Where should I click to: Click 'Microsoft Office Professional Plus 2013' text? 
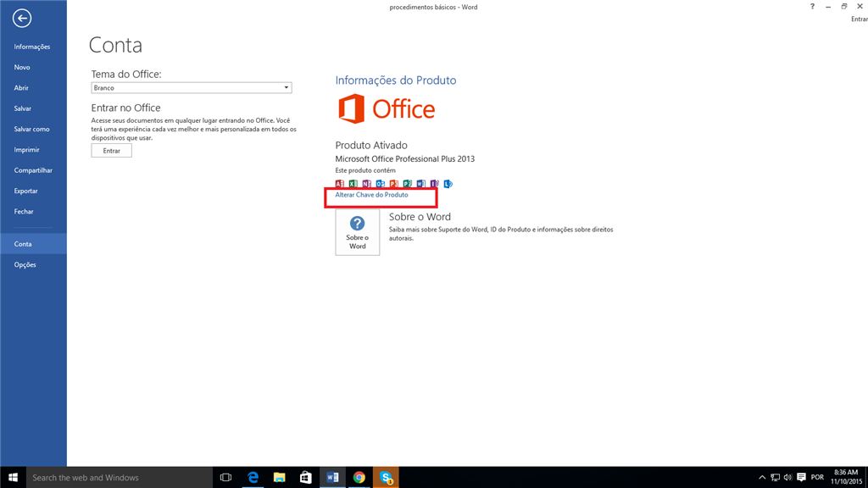[404, 158]
